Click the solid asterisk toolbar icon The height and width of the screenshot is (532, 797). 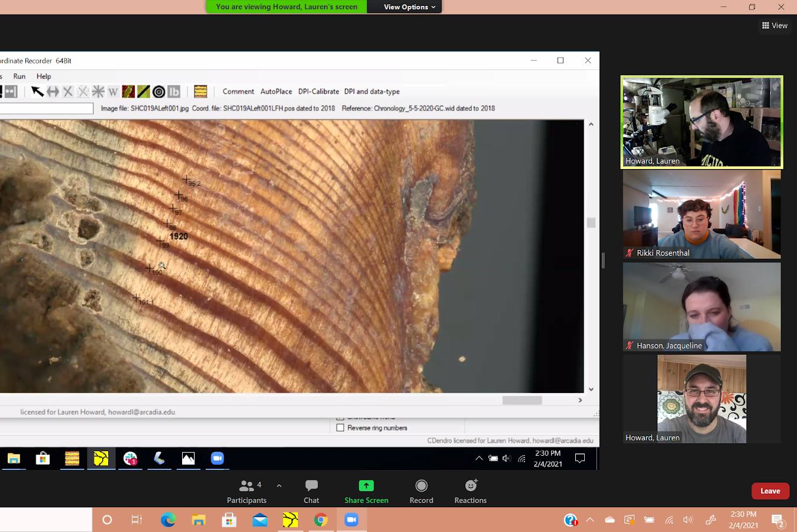tap(98, 92)
